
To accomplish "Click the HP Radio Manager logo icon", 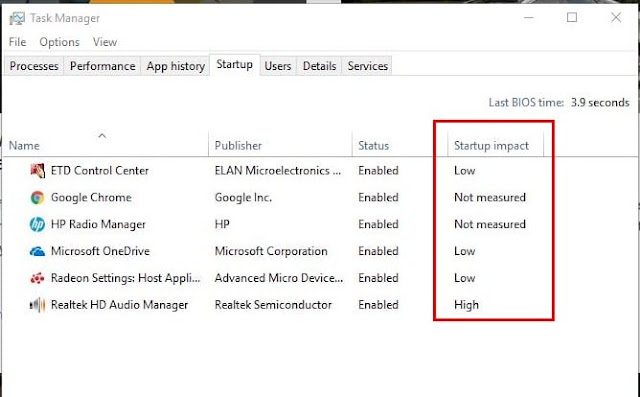I will pos(37,224).
